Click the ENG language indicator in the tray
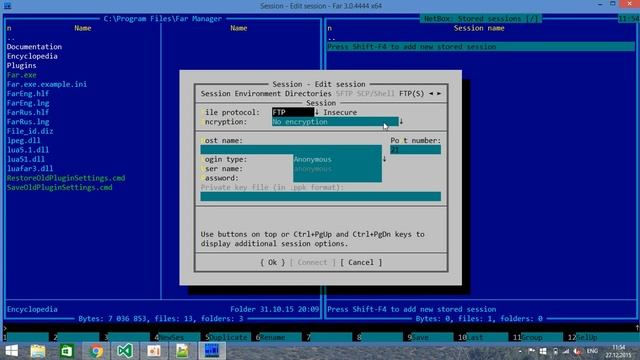 (x=592, y=351)
